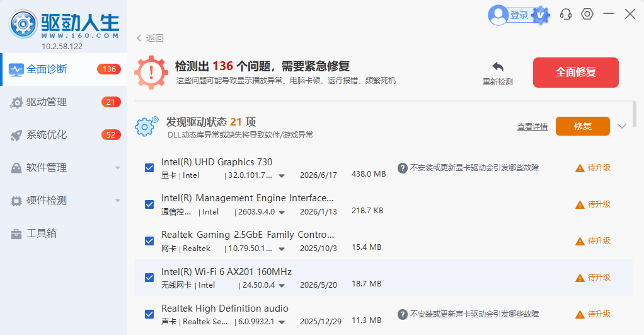Image resolution: width=644 pixels, height=335 pixels.
Task: Click the 软件管理 bag icon
Action: 16,168
